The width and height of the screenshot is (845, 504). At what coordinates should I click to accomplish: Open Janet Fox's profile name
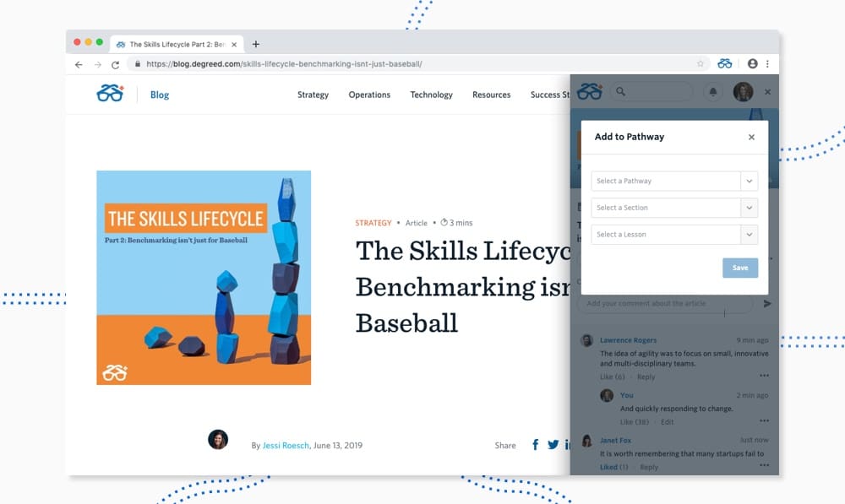click(615, 441)
